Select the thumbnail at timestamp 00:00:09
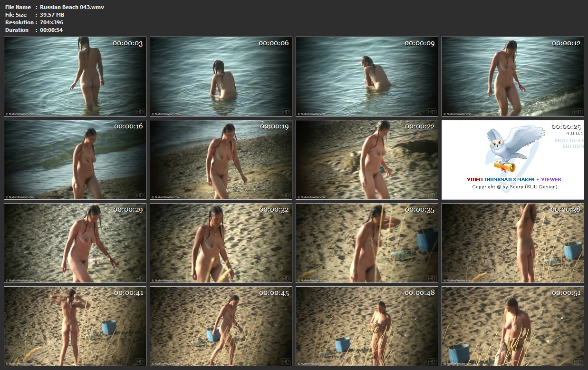This screenshot has height=370, width=588. click(366, 77)
